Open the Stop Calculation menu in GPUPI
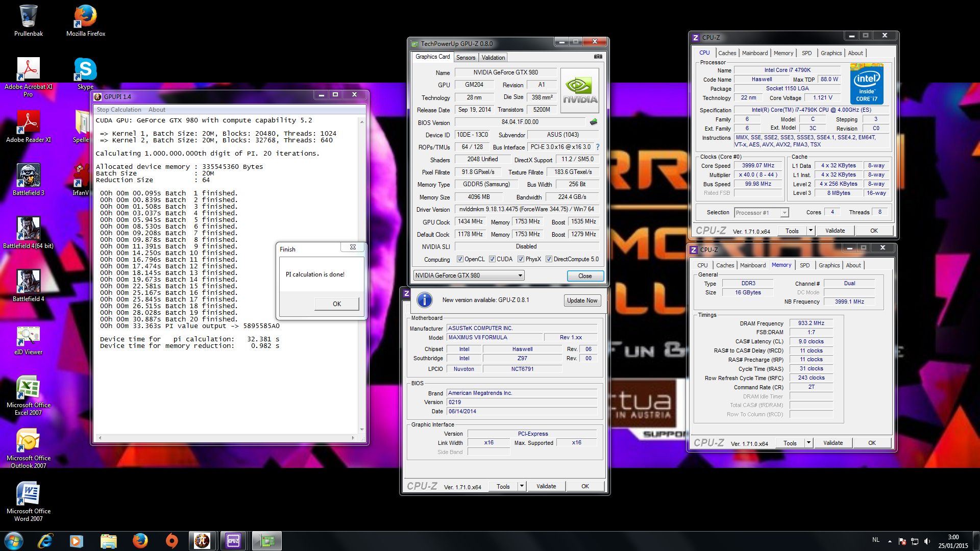 tap(119, 110)
